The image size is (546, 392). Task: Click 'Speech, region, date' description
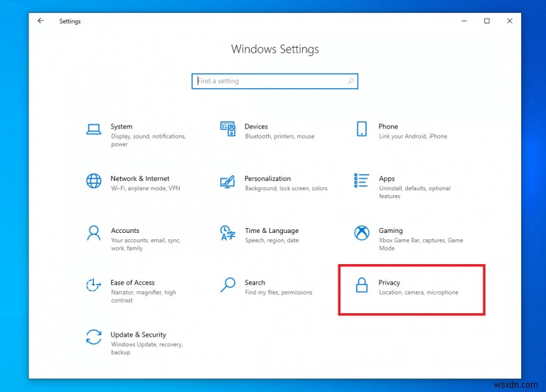272,240
